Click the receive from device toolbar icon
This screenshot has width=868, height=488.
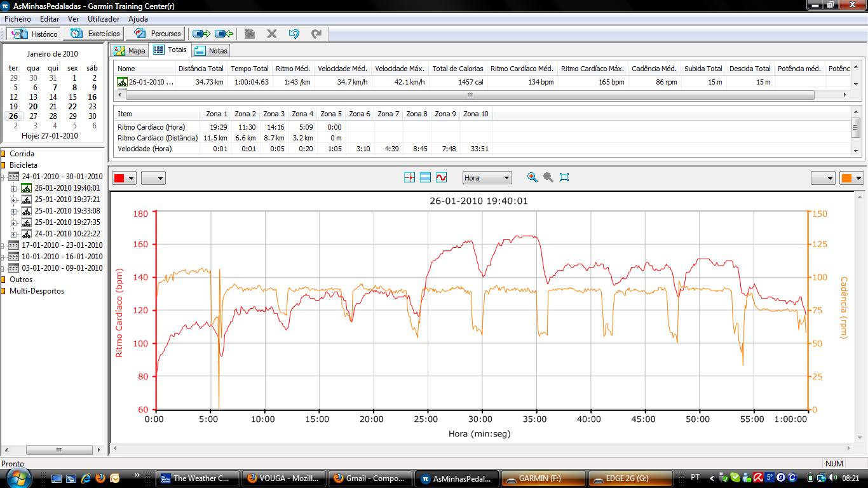(224, 34)
